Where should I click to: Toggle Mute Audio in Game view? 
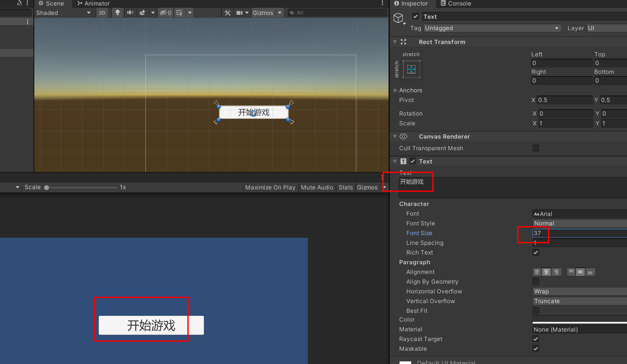tap(317, 188)
